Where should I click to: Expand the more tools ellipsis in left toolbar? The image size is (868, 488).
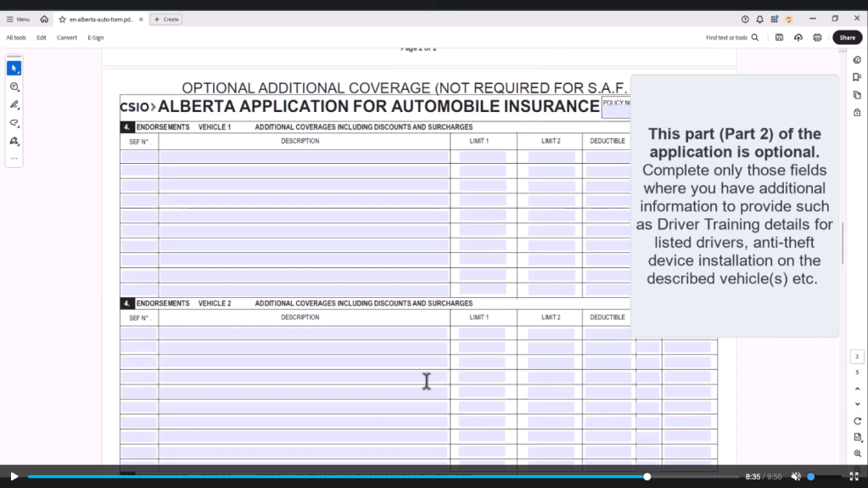click(14, 159)
